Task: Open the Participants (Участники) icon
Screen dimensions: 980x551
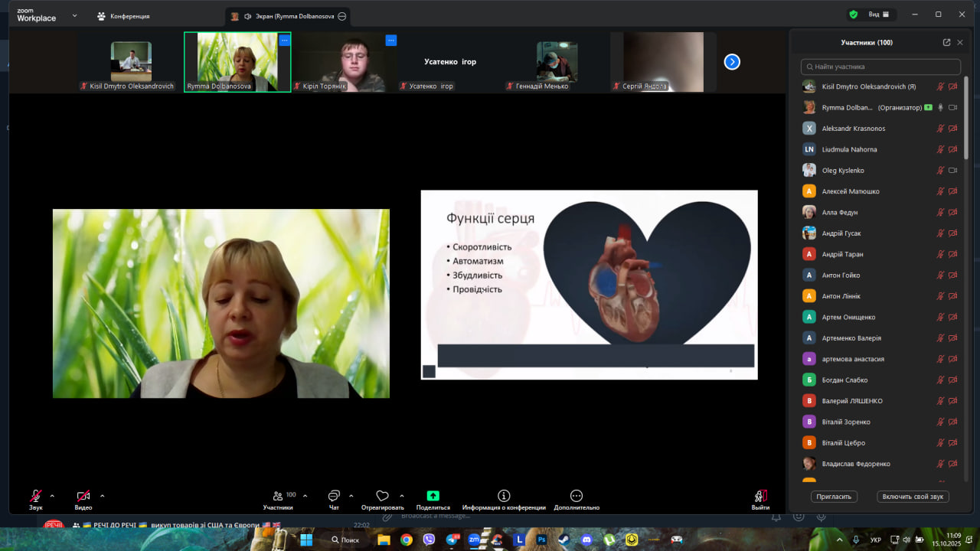Action: [x=277, y=496]
